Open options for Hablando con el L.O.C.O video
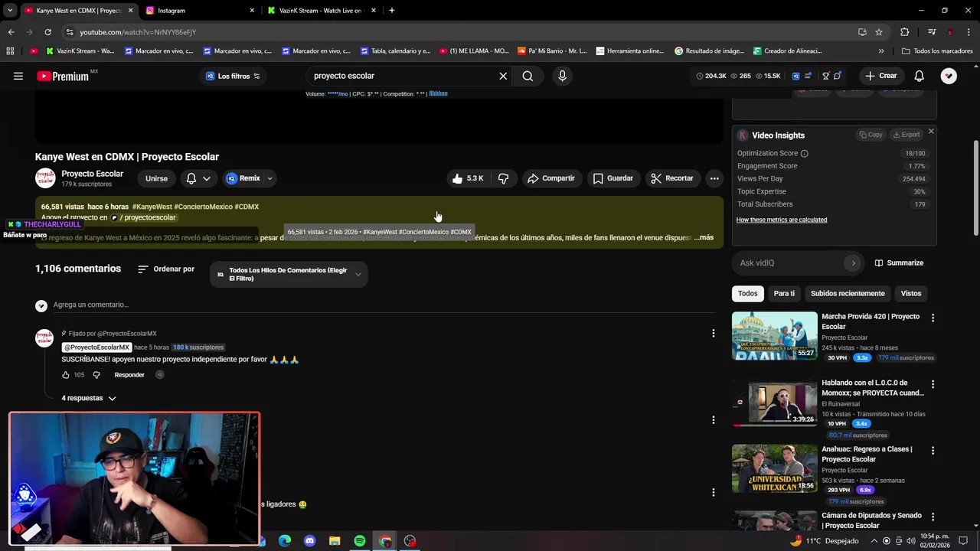 (x=933, y=384)
